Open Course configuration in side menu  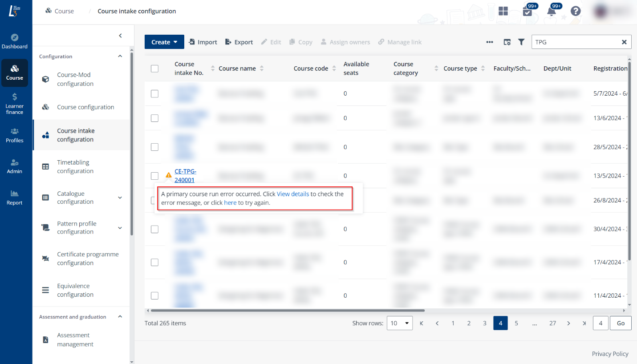pyautogui.click(x=85, y=107)
